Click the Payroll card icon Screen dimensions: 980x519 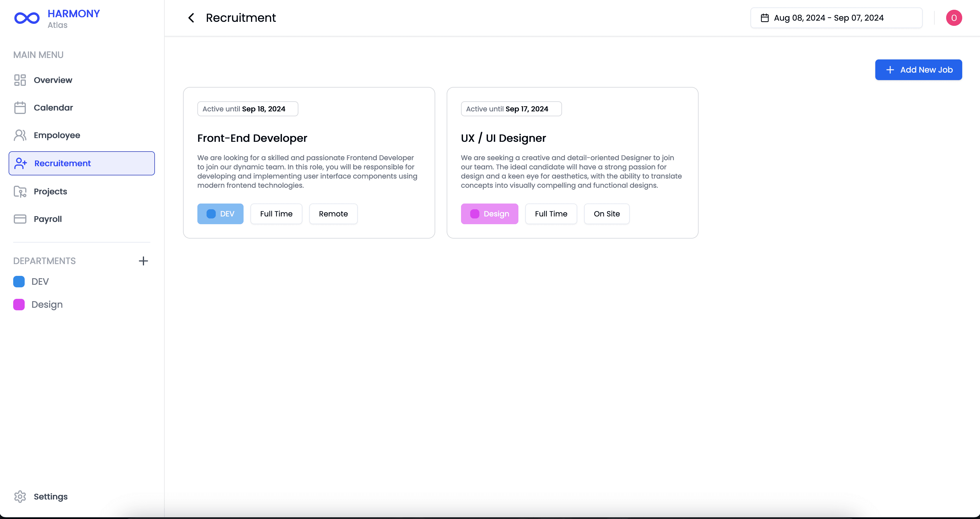pyautogui.click(x=20, y=219)
